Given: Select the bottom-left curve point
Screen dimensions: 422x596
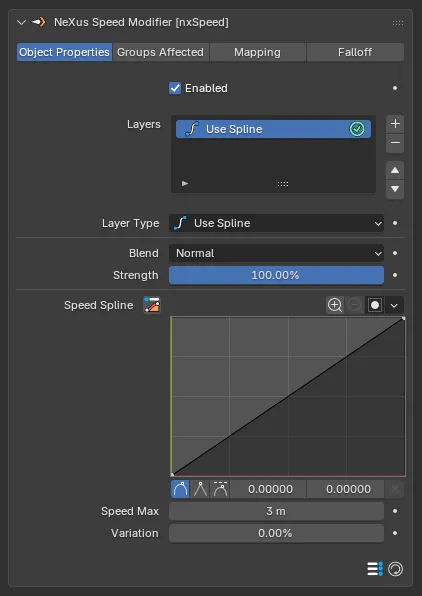Looking at the screenshot, I should (172, 474).
